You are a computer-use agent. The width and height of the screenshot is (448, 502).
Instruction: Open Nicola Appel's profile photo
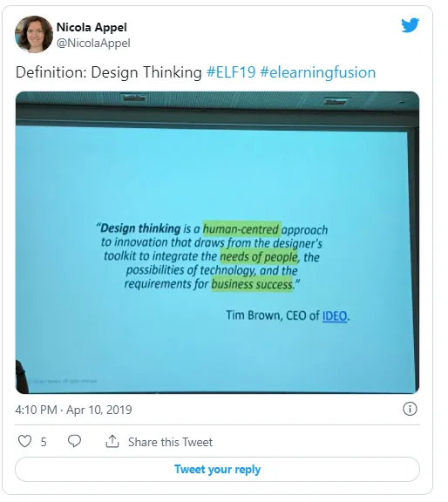tap(34, 34)
